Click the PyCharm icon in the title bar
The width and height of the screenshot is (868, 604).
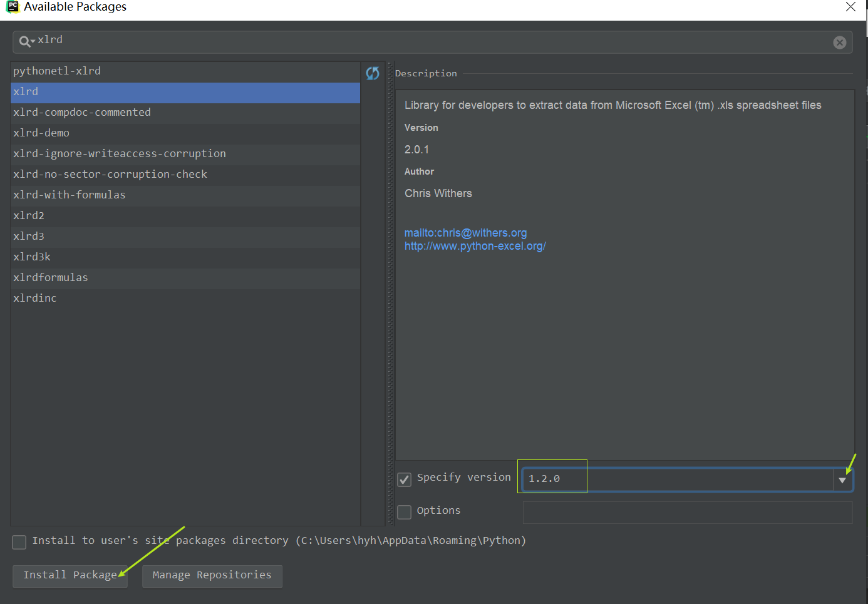(12, 7)
